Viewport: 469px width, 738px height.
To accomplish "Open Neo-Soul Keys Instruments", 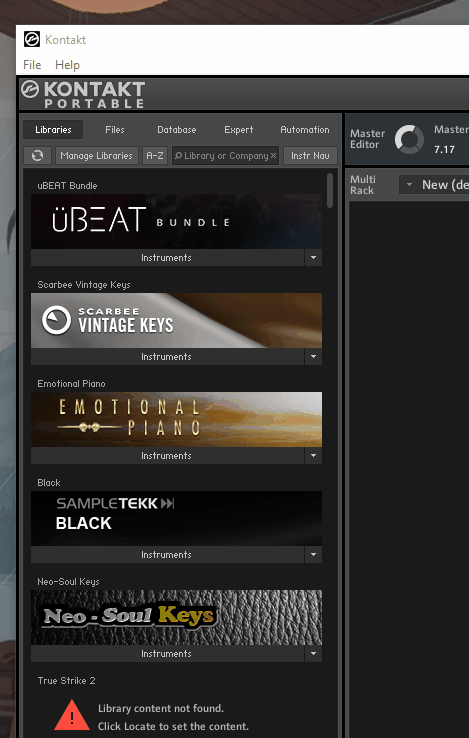I will click(167, 654).
